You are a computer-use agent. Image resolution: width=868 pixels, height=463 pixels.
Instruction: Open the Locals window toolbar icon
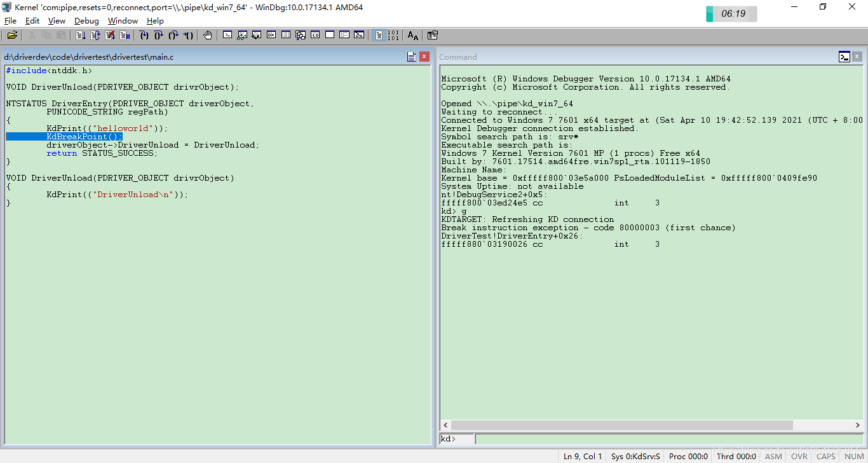[257, 35]
